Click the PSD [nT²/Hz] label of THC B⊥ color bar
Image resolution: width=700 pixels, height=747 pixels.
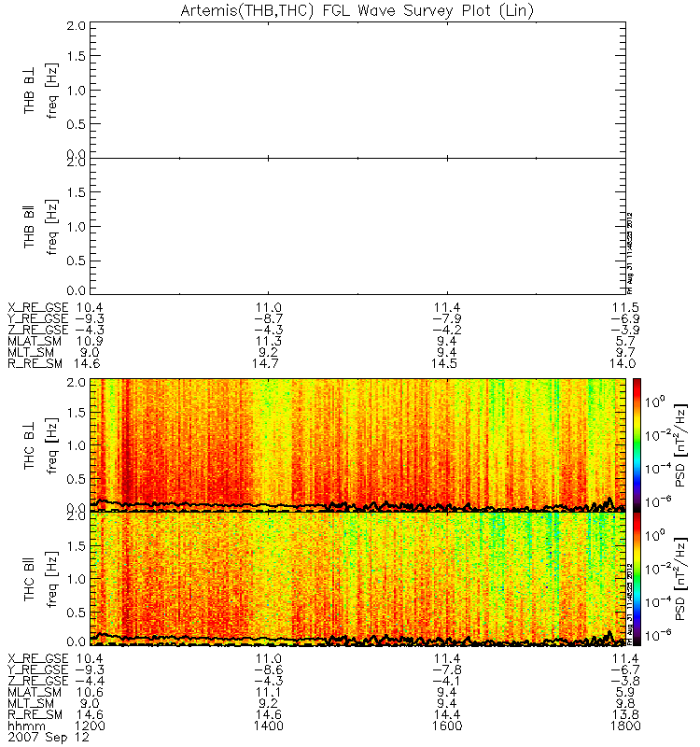(681, 446)
